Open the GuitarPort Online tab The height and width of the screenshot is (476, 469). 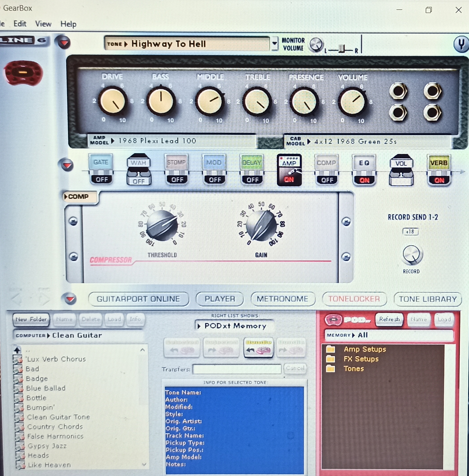pyautogui.click(x=138, y=299)
